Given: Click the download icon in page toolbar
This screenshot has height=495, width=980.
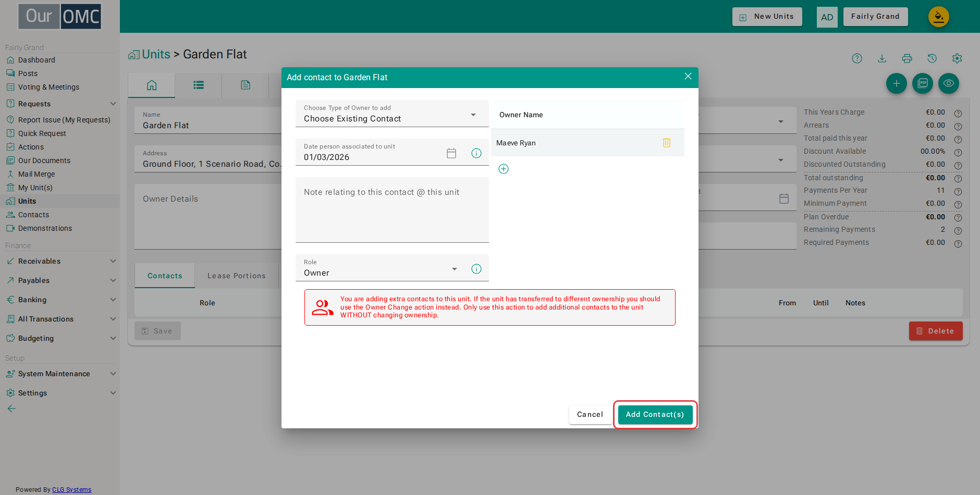Looking at the screenshot, I should tap(882, 58).
